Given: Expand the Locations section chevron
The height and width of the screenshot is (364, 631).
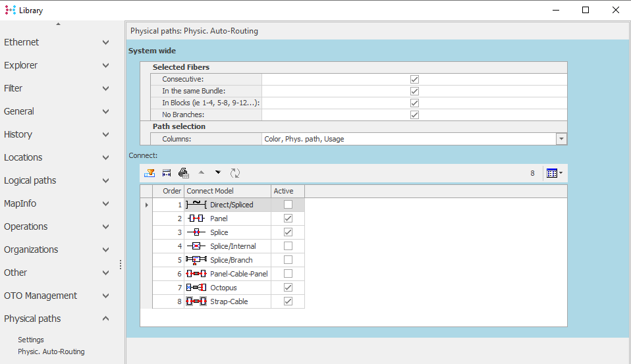Looking at the screenshot, I should point(105,158).
